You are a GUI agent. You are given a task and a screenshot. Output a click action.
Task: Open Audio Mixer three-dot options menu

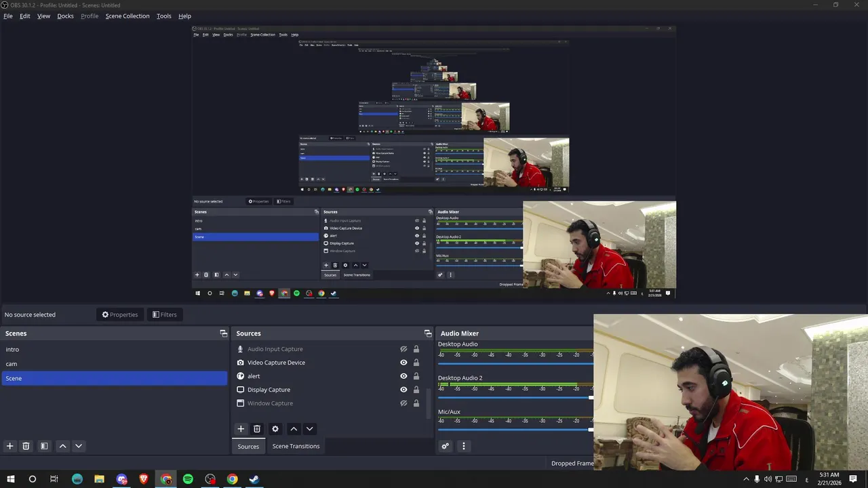click(464, 446)
